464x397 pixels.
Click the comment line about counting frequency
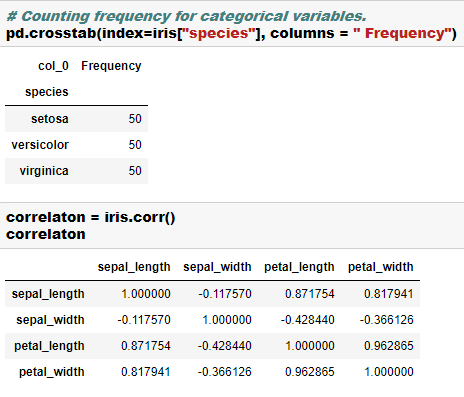click(x=186, y=16)
